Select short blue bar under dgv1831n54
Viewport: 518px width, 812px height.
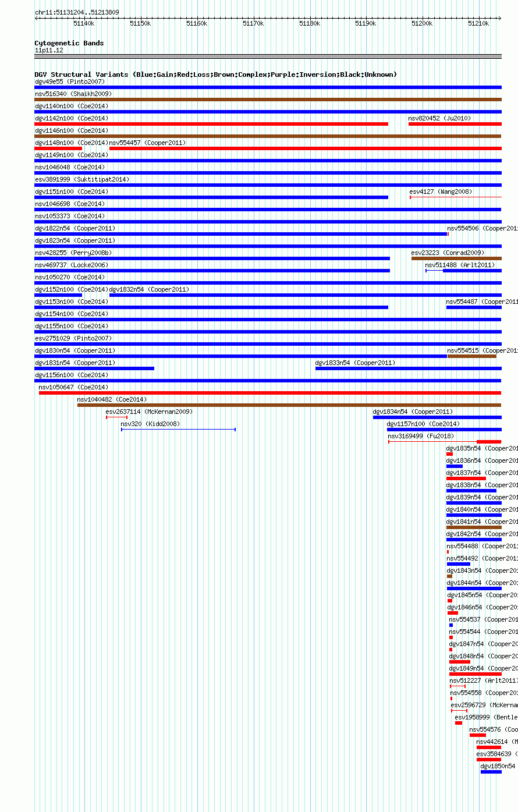point(94,368)
